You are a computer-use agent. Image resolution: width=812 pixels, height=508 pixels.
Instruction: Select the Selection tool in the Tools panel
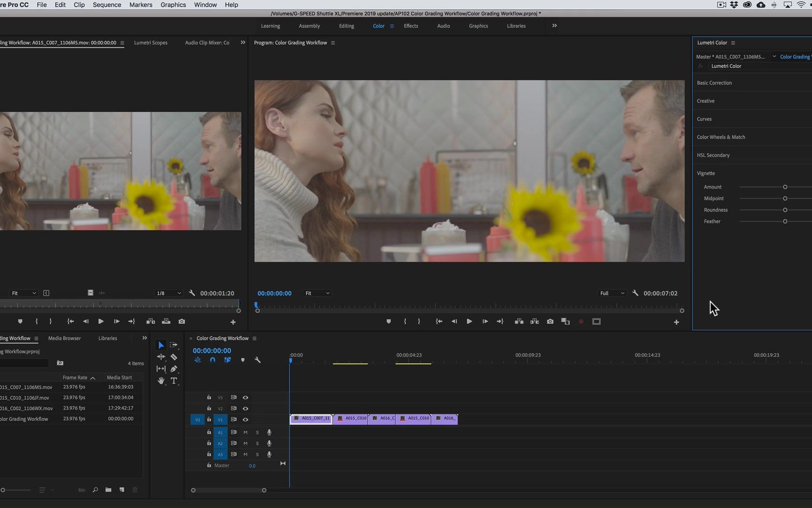click(x=161, y=345)
